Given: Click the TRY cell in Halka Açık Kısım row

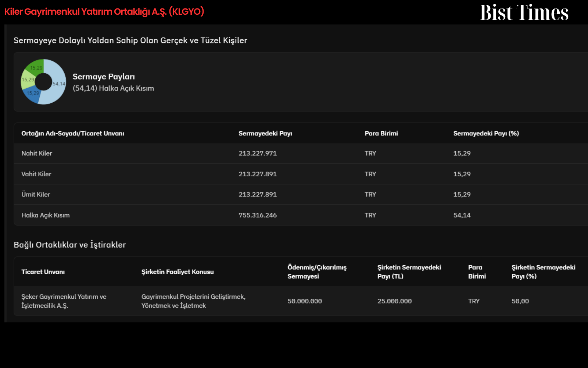Looking at the screenshot, I should coord(370,215).
